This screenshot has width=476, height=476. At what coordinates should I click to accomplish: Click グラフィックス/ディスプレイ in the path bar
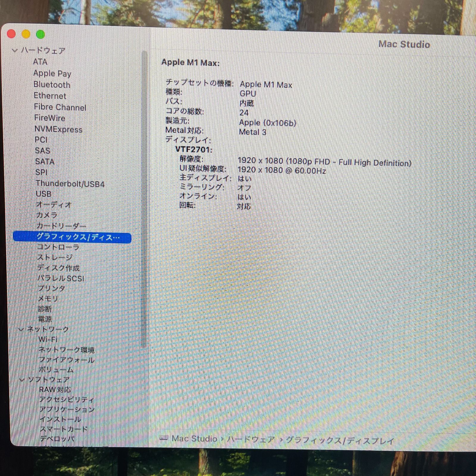click(340, 441)
